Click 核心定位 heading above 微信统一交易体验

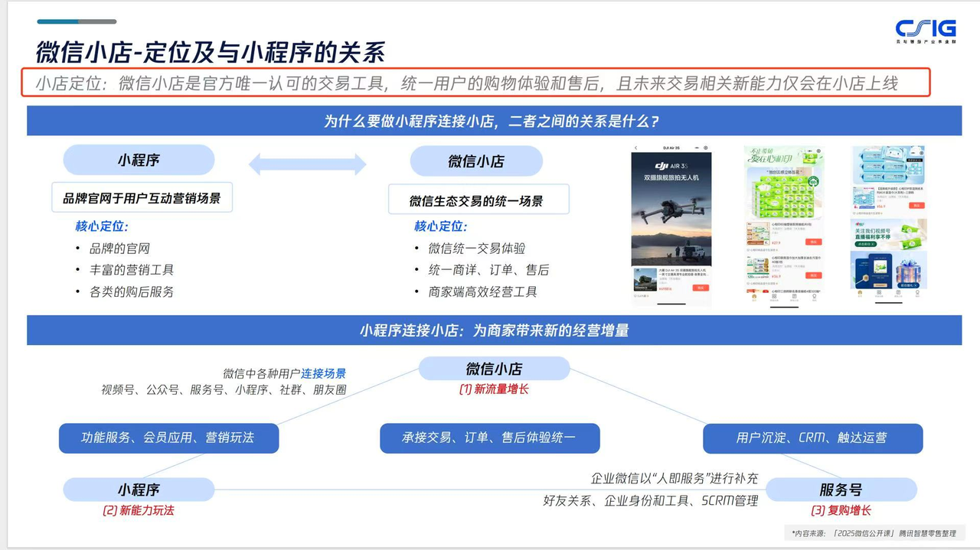(x=440, y=226)
